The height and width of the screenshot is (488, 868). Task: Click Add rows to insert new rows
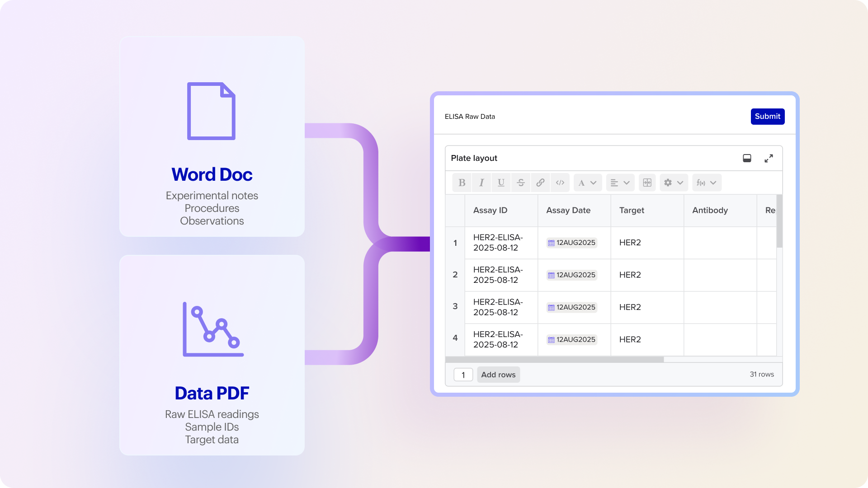[x=498, y=374]
